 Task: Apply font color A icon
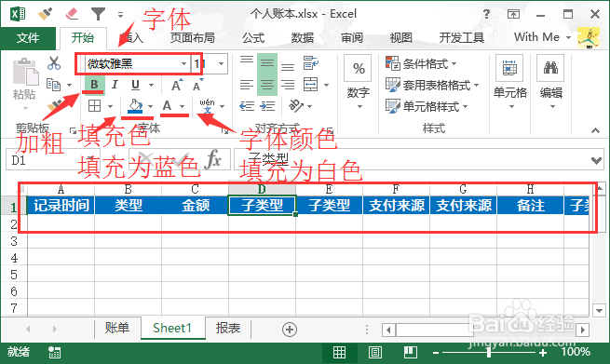[x=168, y=106]
